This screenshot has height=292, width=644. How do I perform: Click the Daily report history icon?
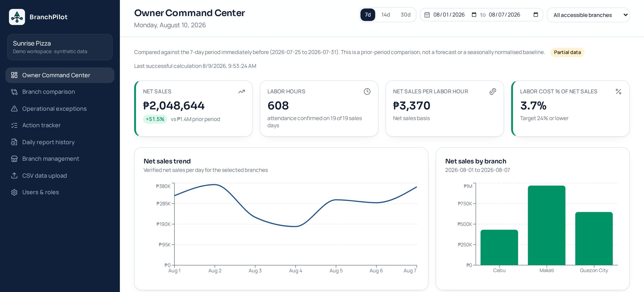[x=14, y=142]
